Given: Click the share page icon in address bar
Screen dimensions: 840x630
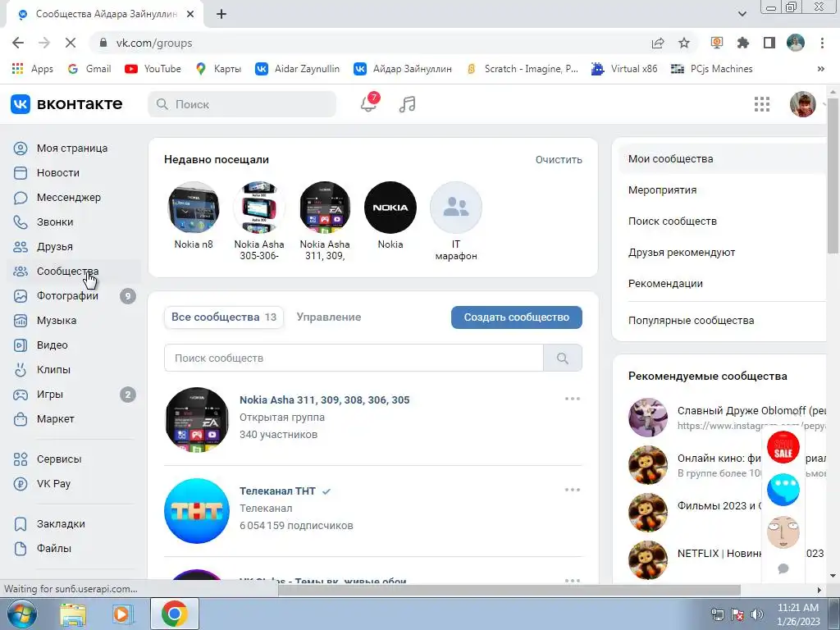Looking at the screenshot, I should tap(658, 43).
